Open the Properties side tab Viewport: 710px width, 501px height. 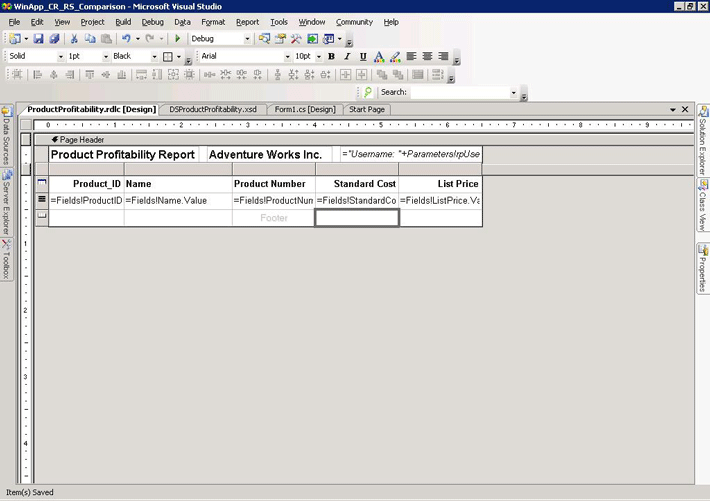tap(703, 268)
